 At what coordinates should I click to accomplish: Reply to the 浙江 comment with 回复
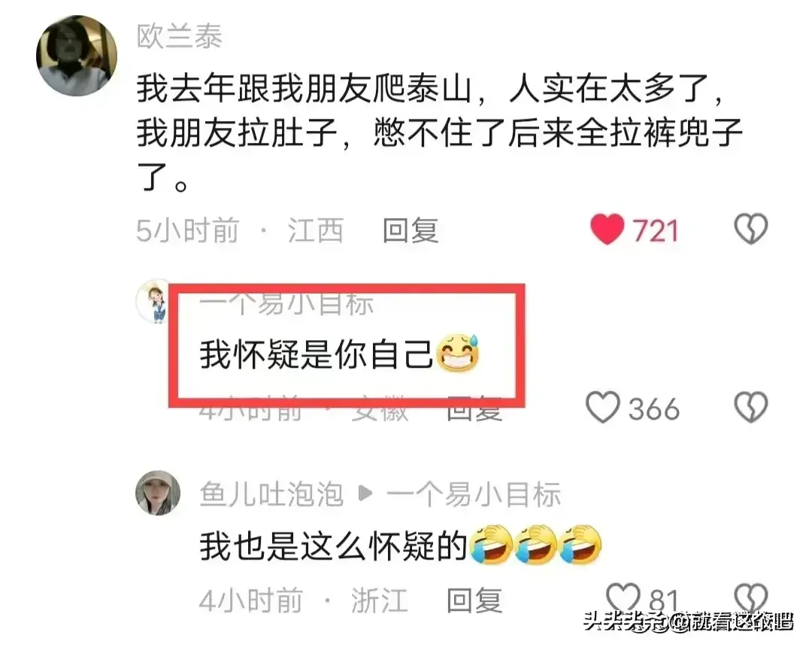pos(474,600)
